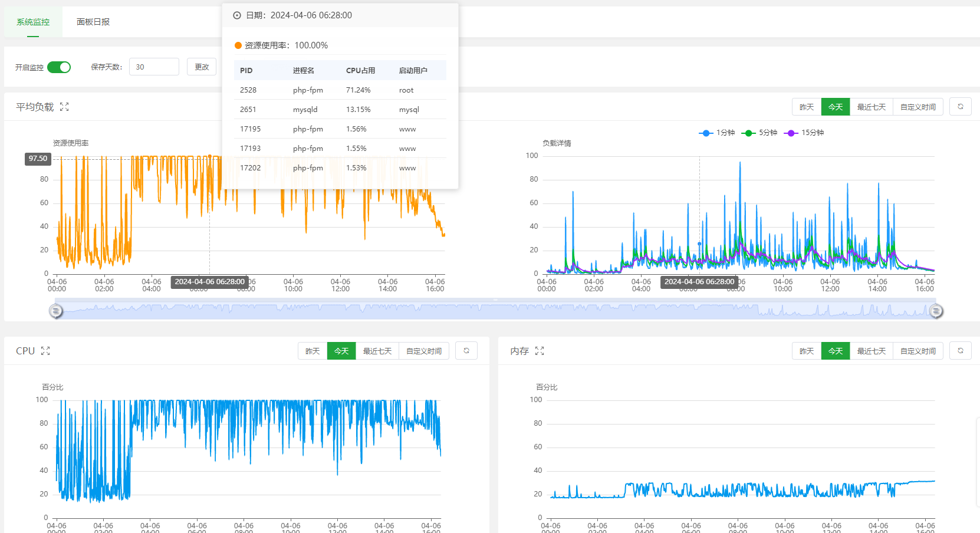980x533 pixels.
Task: Select 自定义时间 in 内存 panel
Action: pyautogui.click(x=918, y=351)
